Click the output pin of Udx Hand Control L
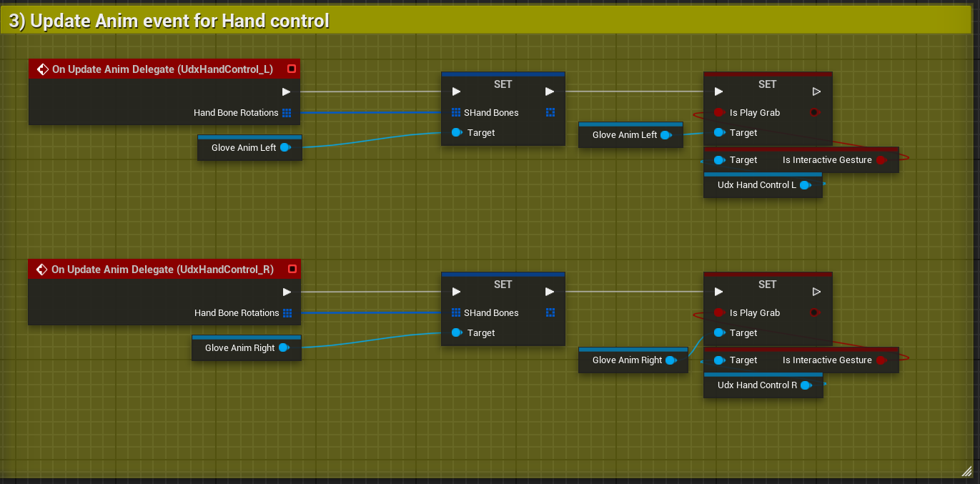 point(806,185)
